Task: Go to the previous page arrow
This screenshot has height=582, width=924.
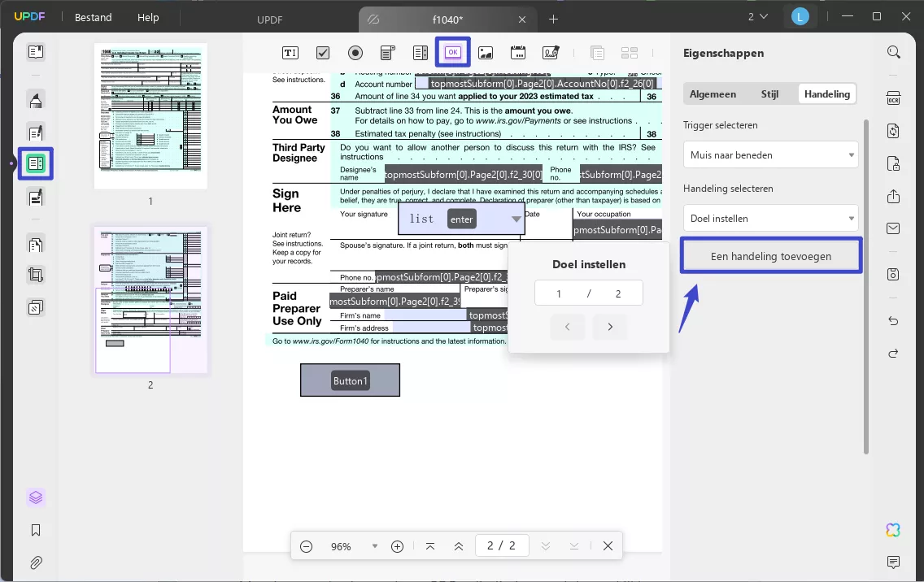Action: [x=459, y=547]
